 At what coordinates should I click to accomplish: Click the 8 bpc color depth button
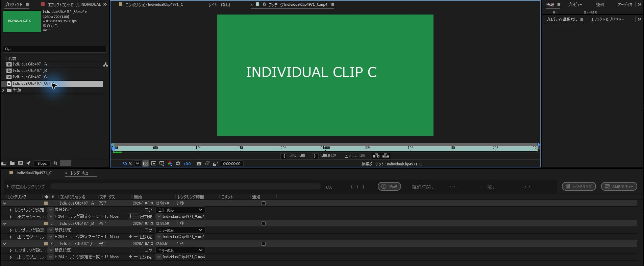click(42, 163)
